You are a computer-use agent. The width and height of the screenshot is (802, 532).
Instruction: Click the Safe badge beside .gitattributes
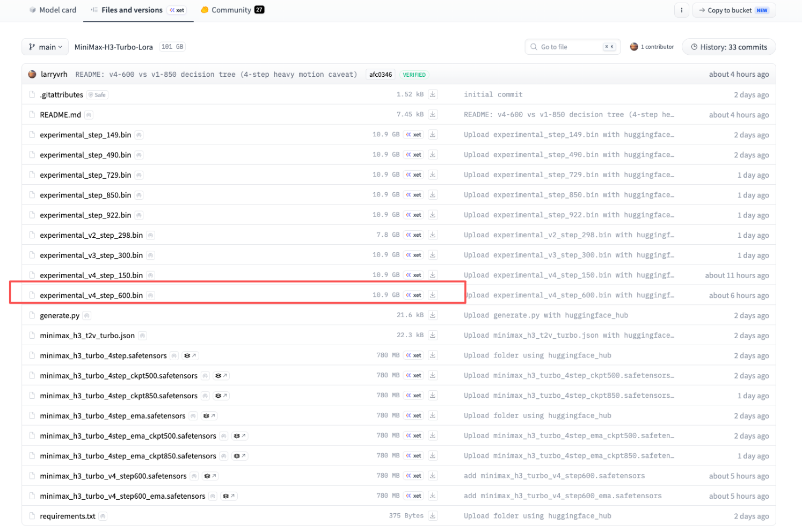click(x=98, y=95)
